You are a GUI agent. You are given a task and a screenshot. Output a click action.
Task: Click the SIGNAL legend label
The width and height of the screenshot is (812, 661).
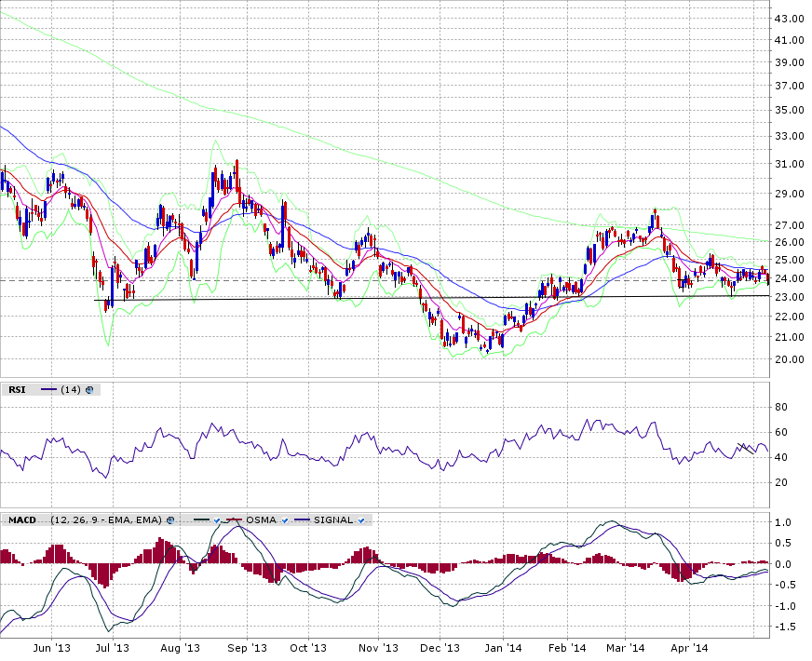(x=333, y=519)
